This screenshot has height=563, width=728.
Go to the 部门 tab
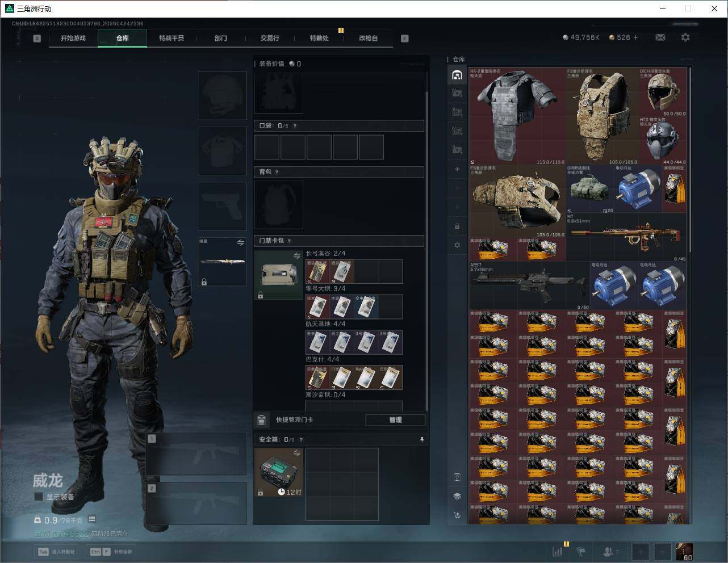pyautogui.click(x=221, y=38)
